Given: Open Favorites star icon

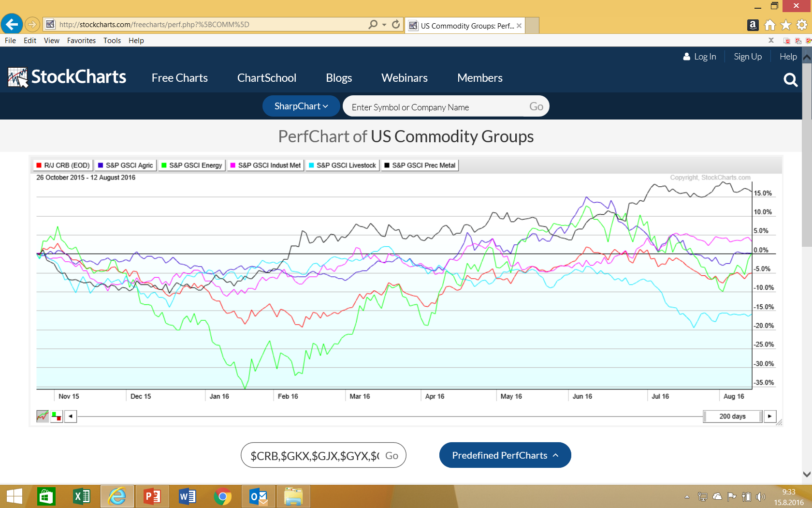Looking at the screenshot, I should click(786, 25).
